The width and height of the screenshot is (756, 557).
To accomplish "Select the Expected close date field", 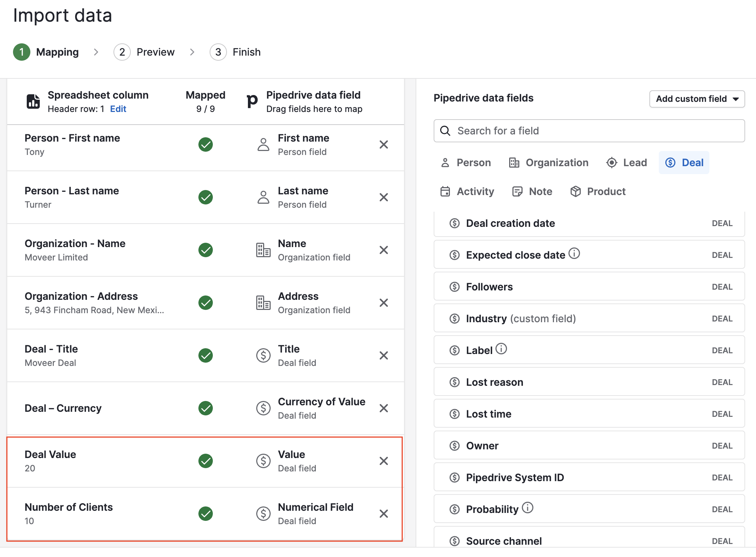I will pyautogui.click(x=589, y=255).
